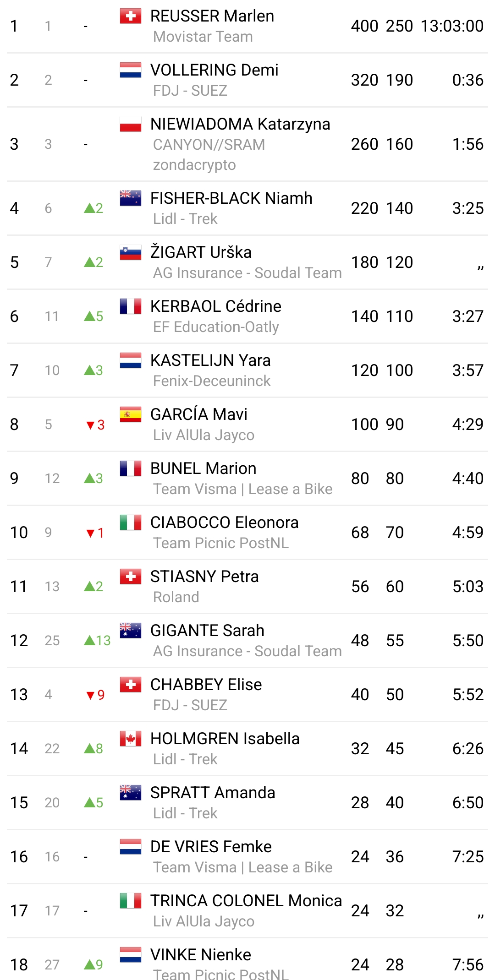Select rider SPRATT Amanda

213,793
